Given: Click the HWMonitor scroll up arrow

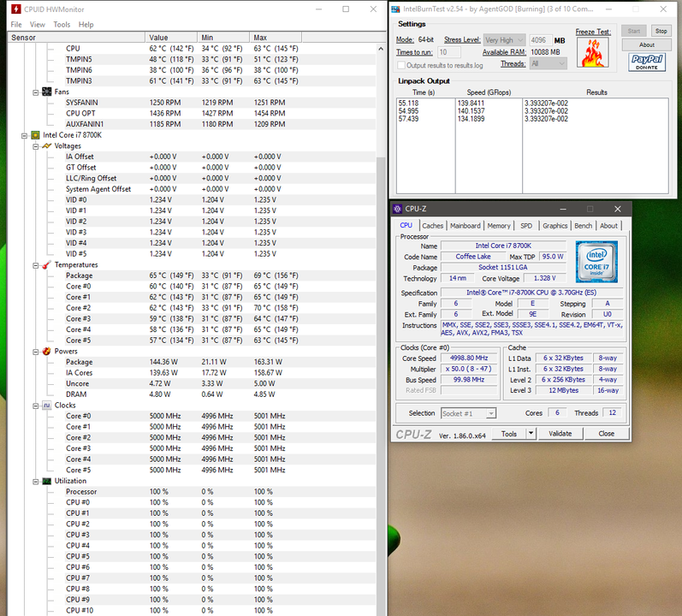Looking at the screenshot, I should click(x=381, y=49).
